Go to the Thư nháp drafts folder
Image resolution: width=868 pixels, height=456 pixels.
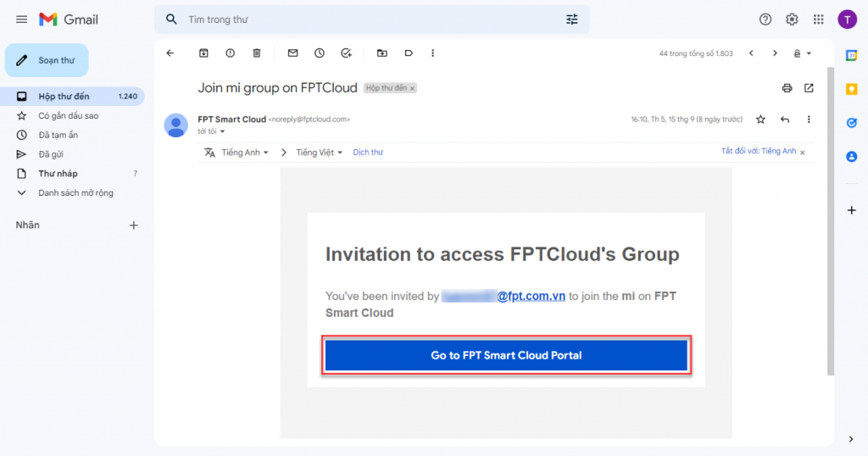(58, 174)
